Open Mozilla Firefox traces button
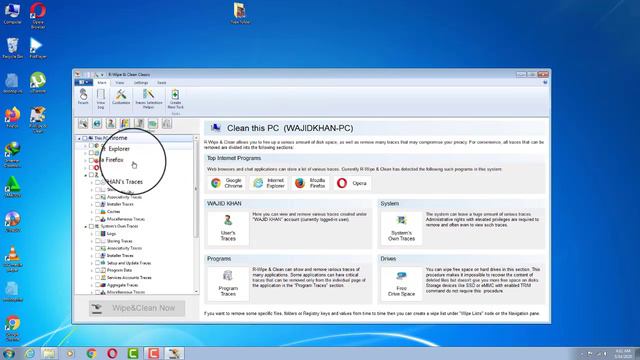Viewport: 640px width, 360px height. [310, 183]
